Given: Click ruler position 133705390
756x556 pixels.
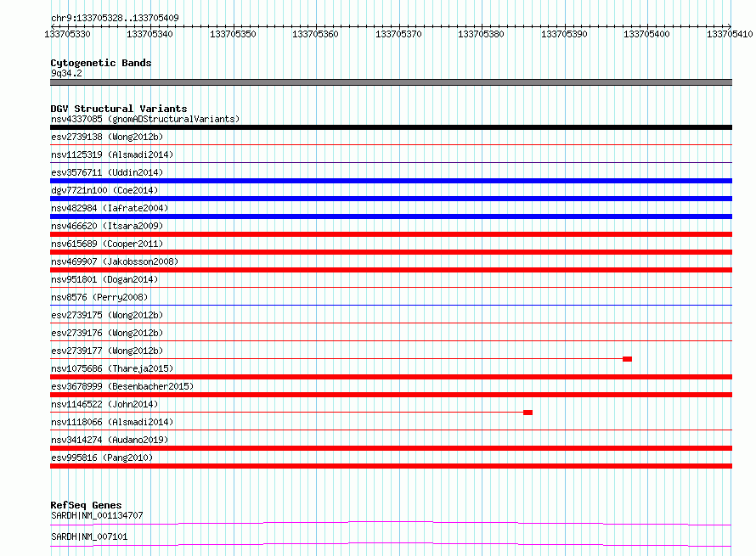Looking at the screenshot, I should tap(564, 34).
